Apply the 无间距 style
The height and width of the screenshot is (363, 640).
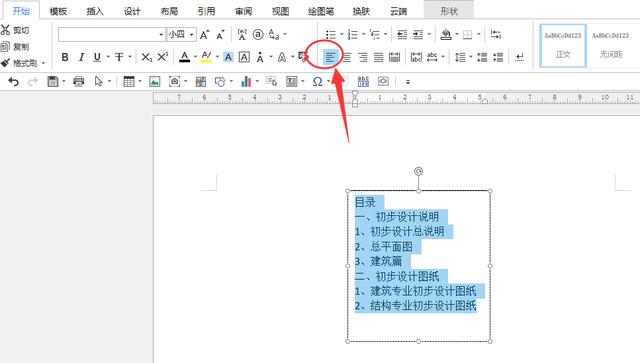coord(611,45)
